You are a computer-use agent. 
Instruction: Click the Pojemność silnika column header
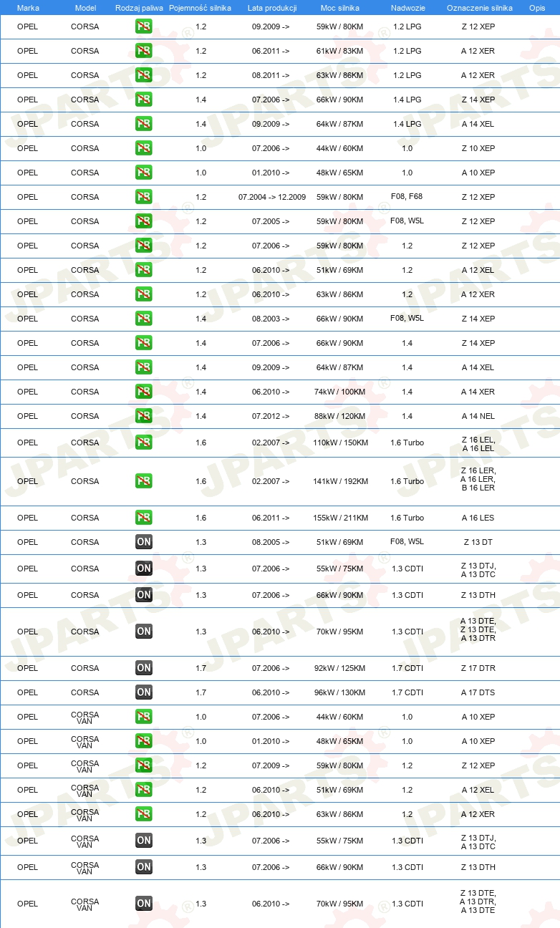200,7
